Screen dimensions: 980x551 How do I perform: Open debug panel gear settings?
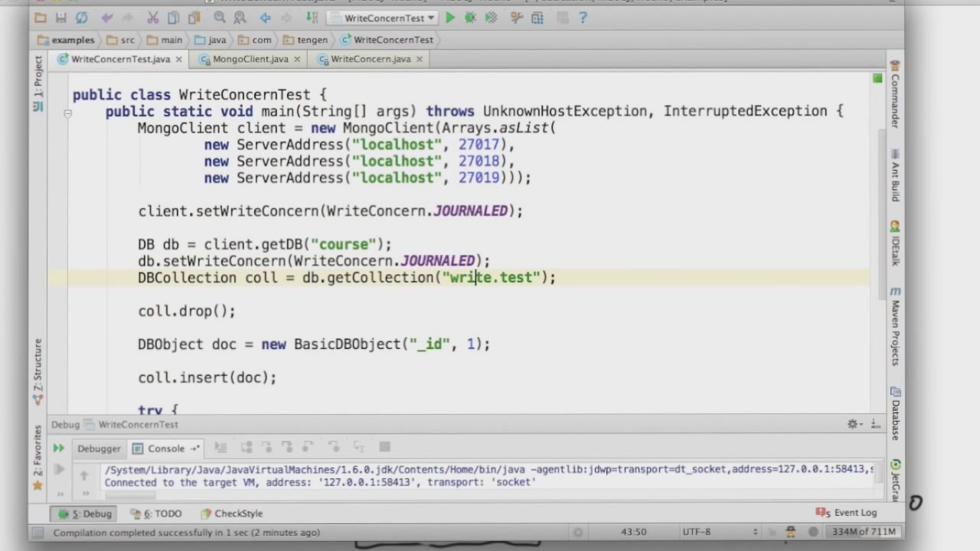[854, 424]
